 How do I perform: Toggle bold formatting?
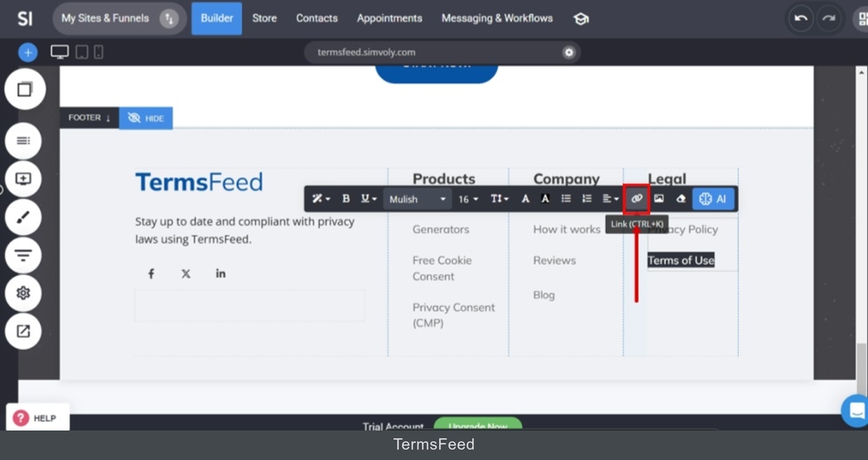[346, 199]
